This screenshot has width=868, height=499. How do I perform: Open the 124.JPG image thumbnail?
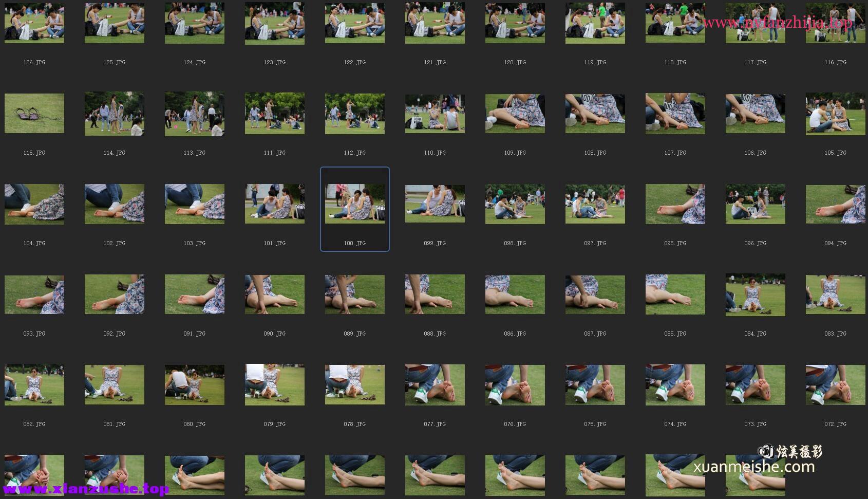[195, 23]
